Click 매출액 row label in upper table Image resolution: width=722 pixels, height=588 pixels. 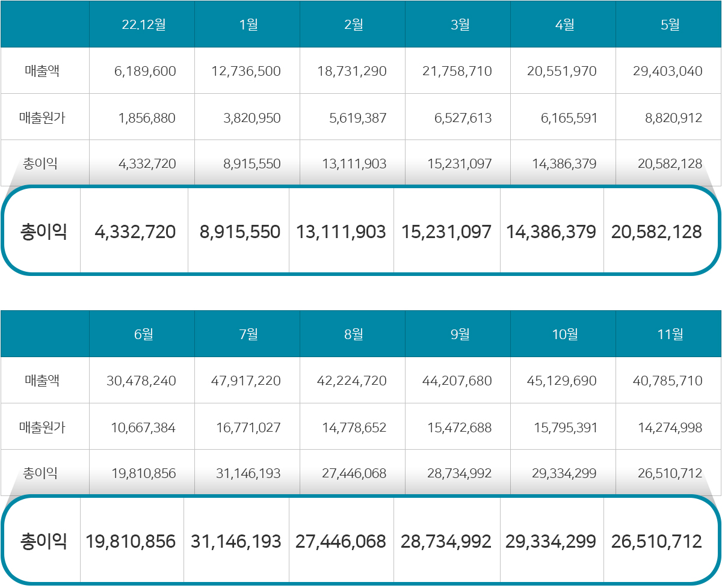[x=42, y=72]
